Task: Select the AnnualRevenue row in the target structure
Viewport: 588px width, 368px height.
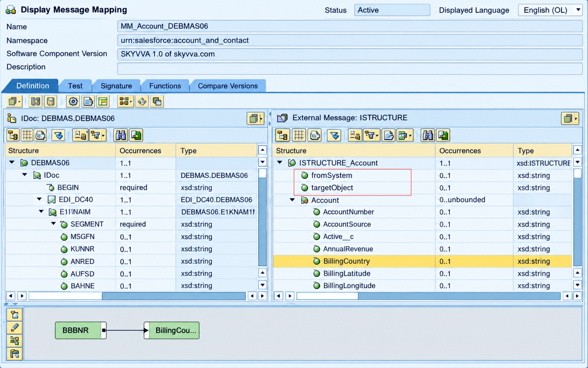Action: [422, 249]
